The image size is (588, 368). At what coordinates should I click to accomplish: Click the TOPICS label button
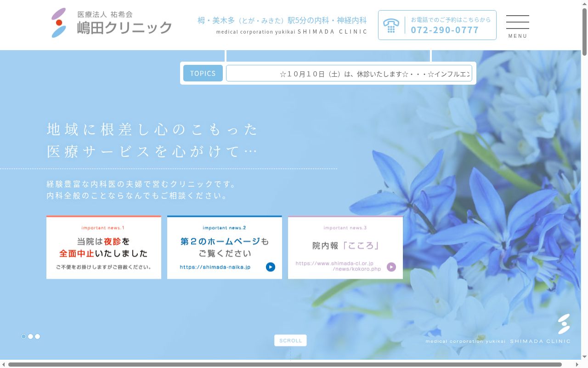point(203,73)
